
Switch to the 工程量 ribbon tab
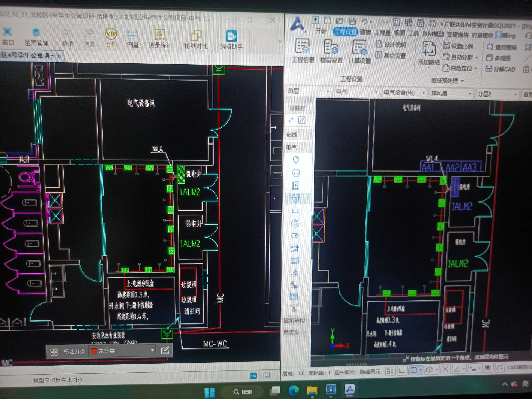pos(382,33)
